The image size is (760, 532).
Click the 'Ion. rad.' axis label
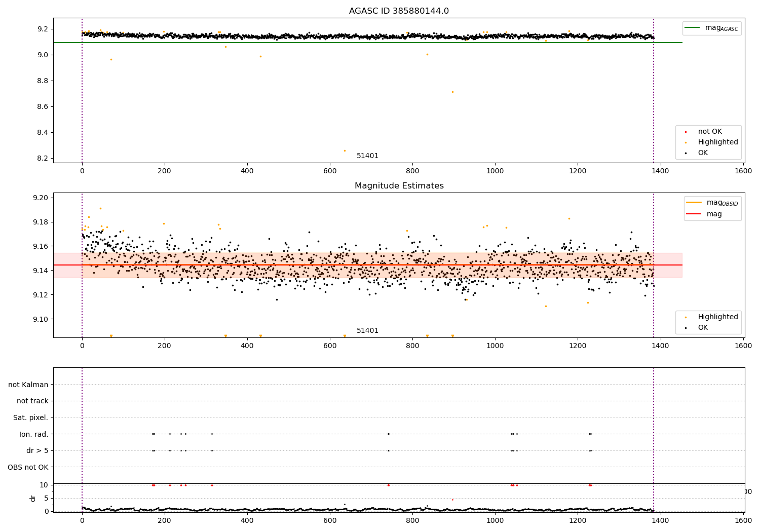(34, 434)
